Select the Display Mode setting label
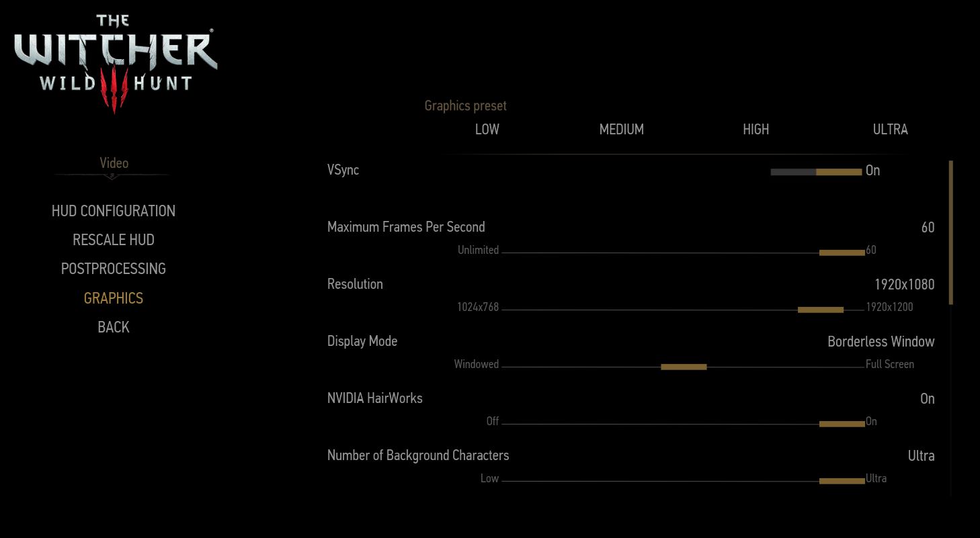This screenshot has width=980, height=538. tap(362, 341)
